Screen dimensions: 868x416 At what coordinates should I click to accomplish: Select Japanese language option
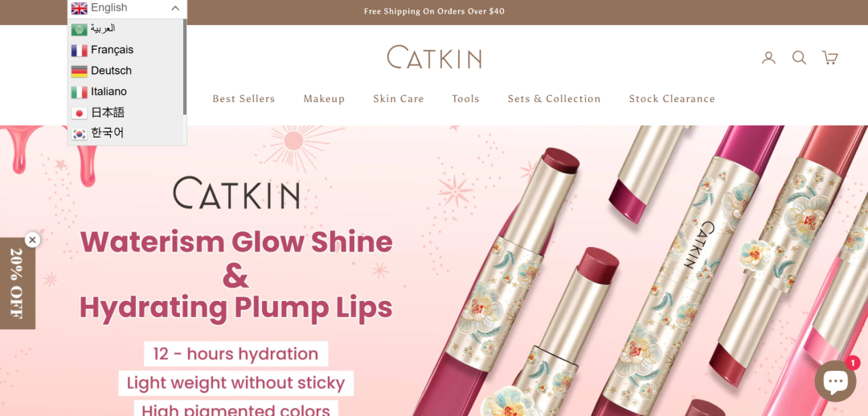(x=127, y=113)
